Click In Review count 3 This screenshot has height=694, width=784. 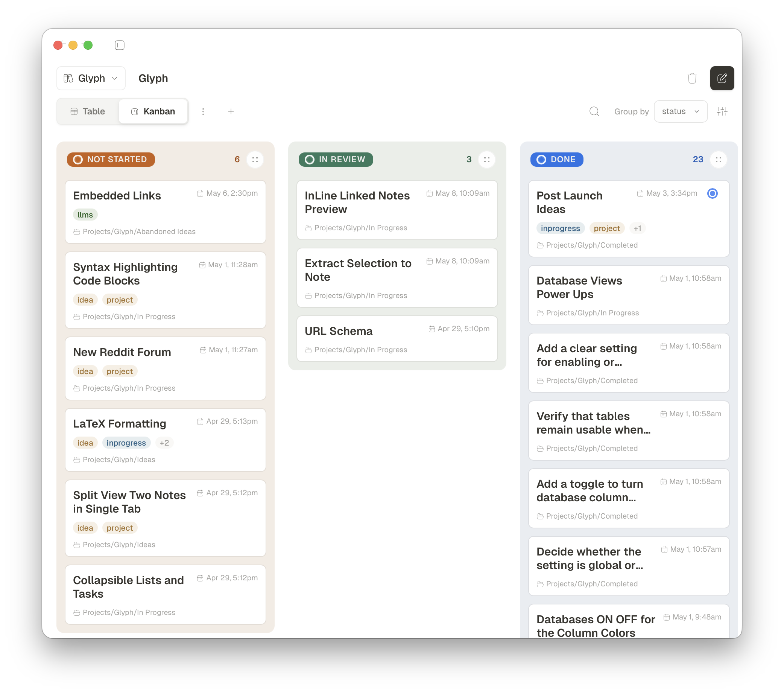(469, 160)
